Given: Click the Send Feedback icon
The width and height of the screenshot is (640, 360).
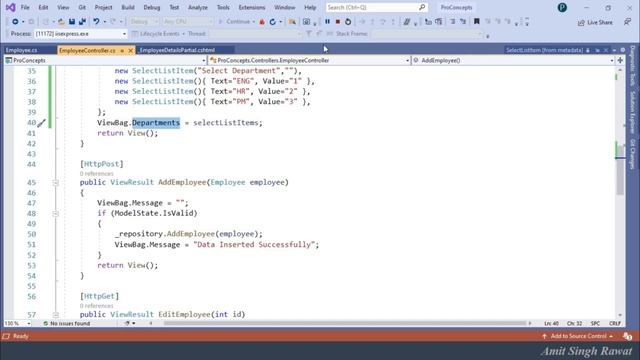Looking at the screenshot, I should (x=628, y=22).
